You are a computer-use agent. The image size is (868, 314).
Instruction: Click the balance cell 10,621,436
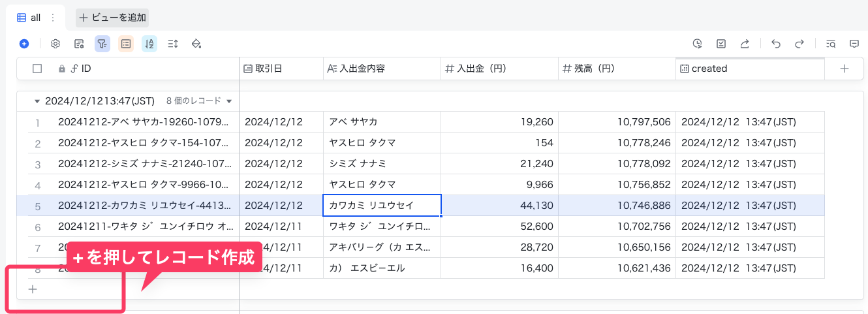(617, 268)
